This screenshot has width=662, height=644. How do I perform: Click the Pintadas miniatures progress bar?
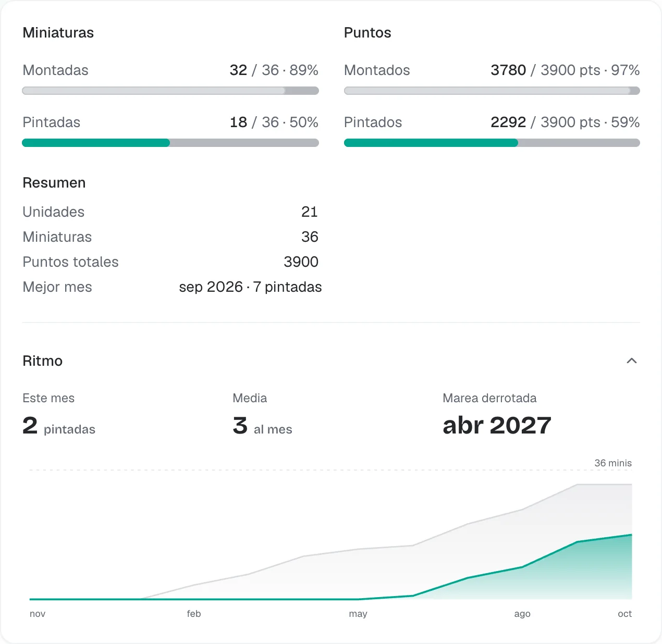pos(170,143)
